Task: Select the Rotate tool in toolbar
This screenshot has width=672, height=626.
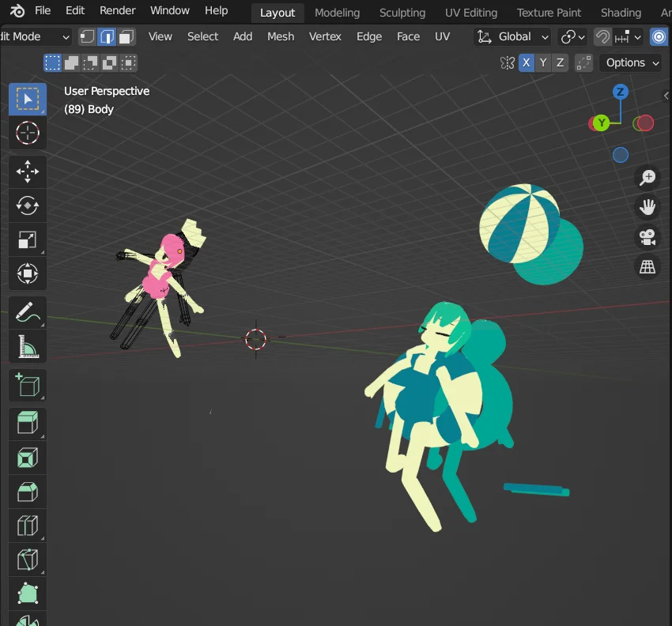Action: [x=28, y=206]
